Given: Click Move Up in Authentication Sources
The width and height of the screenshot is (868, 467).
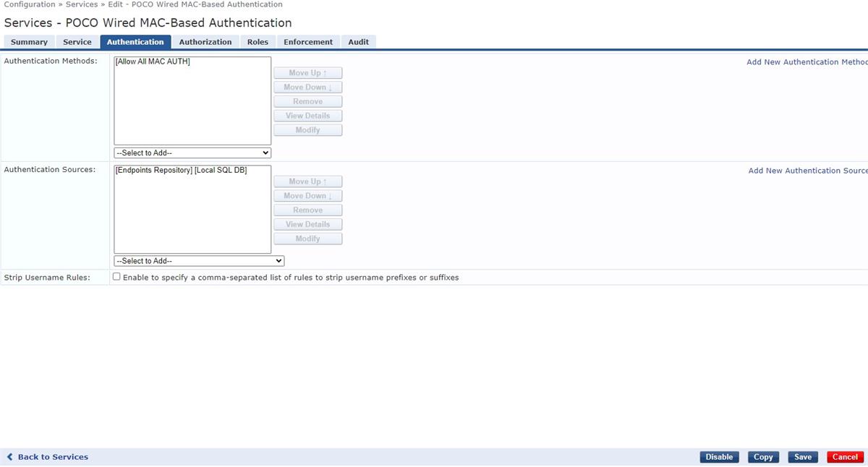Looking at the screenshot, I should point(308,181).
